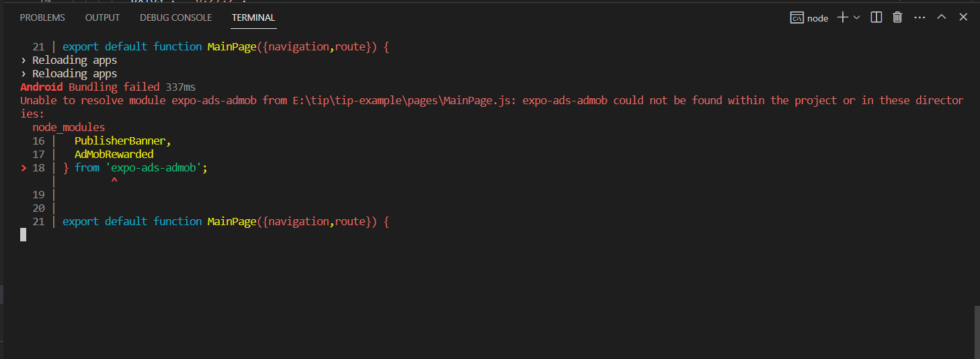The width and height of the screenshot is (980, 359).
Task: Focus the terminal cursor block
Action: (23, 235)
